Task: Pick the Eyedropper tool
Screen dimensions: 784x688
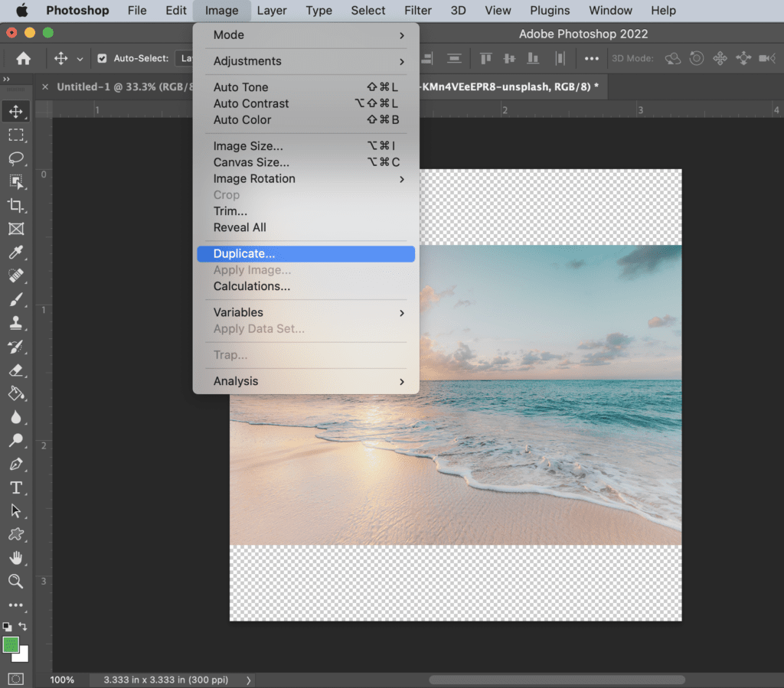Action: tap(15, 253)
